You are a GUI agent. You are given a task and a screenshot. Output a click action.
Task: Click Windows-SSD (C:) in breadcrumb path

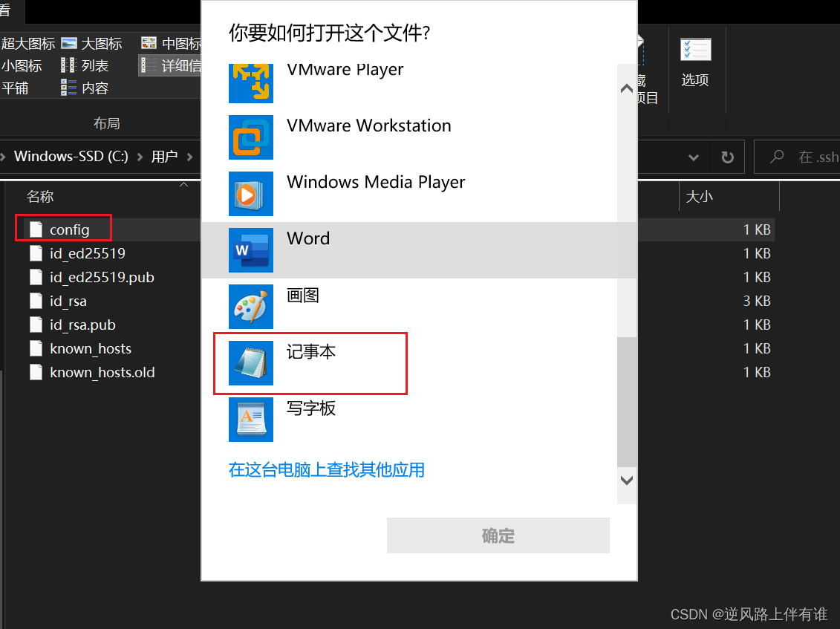[71, 157]
